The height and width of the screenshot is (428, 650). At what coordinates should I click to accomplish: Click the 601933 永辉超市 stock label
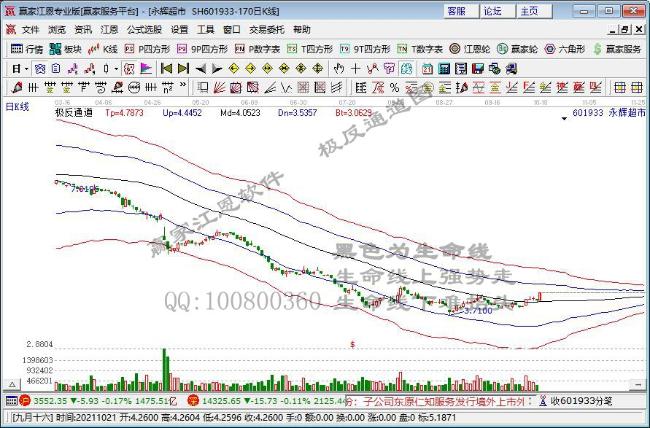[609, 112]
